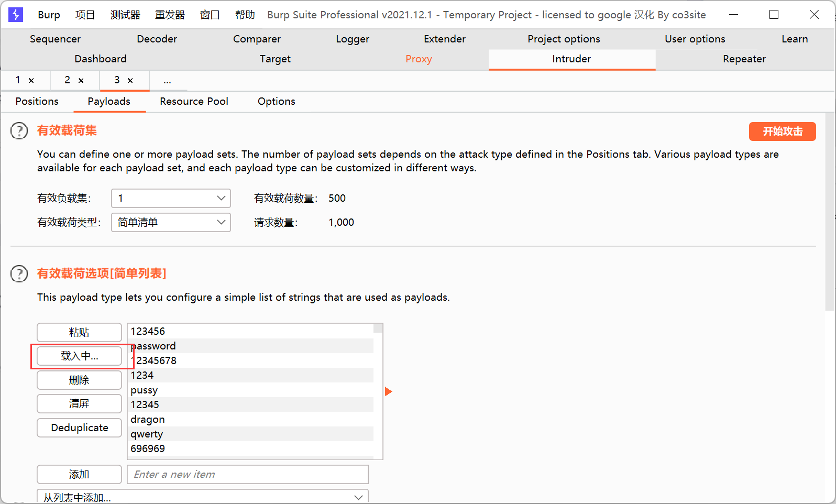The height and width of the screenshot is (504, 836).
Task: Open help for the payload sets section
Action: (19, 130)
